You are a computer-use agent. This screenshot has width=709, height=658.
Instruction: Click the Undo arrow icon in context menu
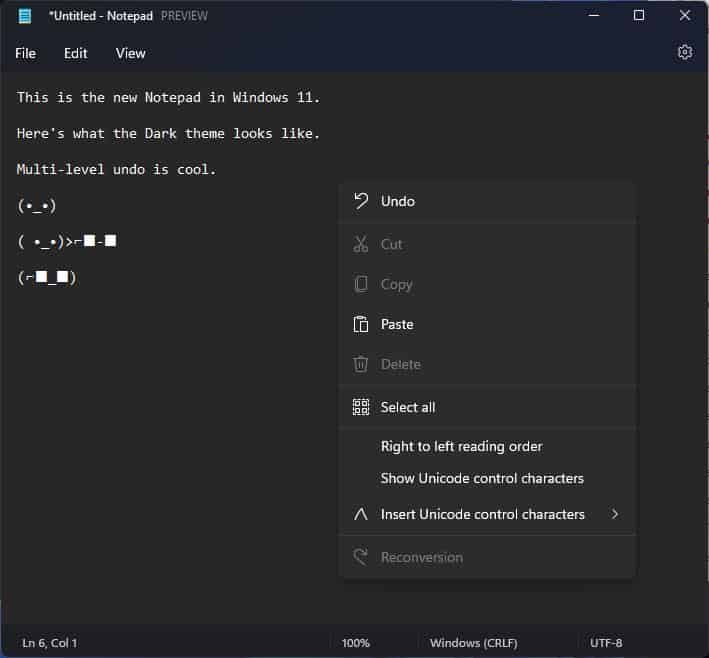tap(361, 201)
